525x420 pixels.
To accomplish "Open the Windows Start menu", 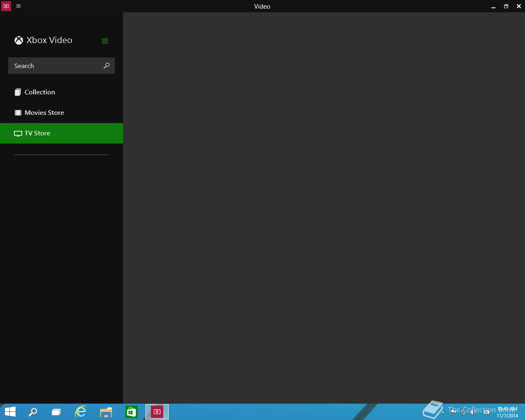I will 10,412.
